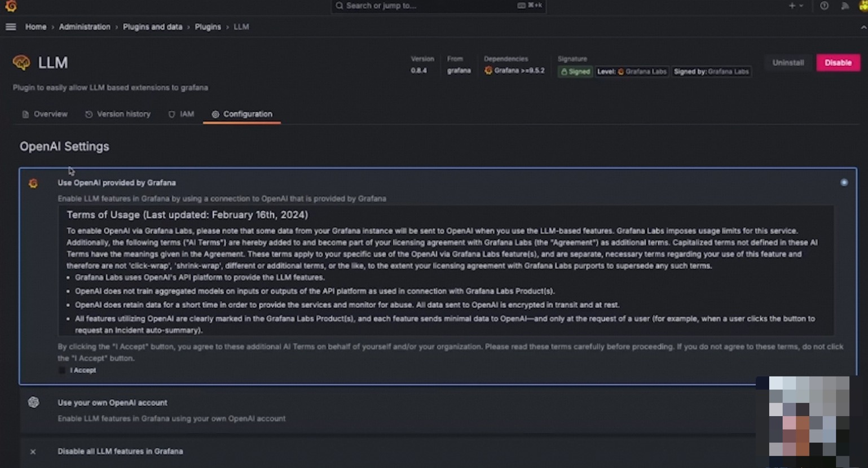Viewport: 868px width, 468px height.
Task: Select the Configuration tab
Action: (242, 114)
